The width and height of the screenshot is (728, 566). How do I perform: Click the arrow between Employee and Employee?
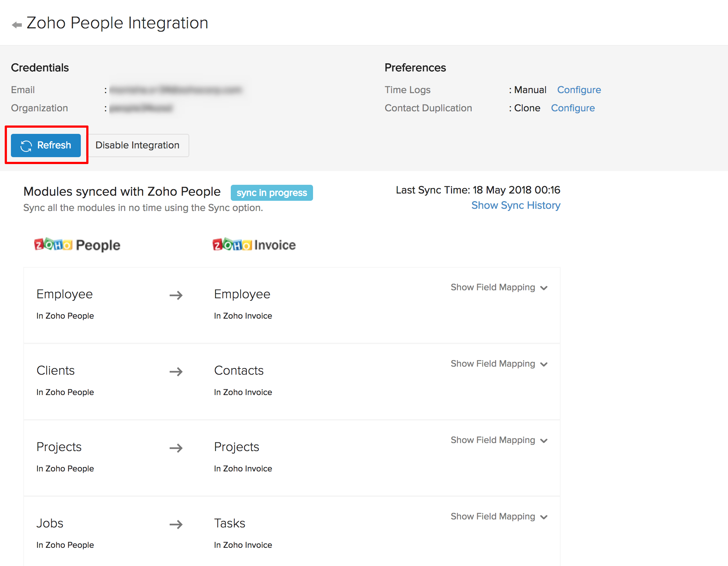click(x=176, y=295)
